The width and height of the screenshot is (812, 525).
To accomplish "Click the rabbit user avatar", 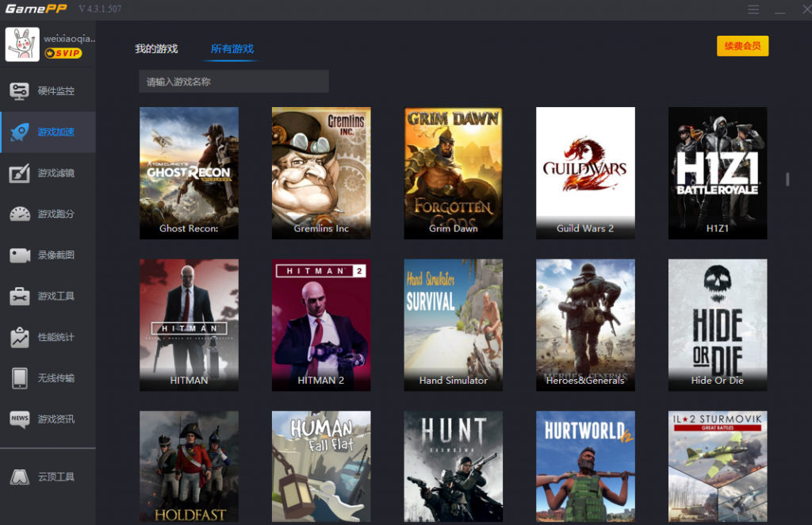I will tap(22, 44).
